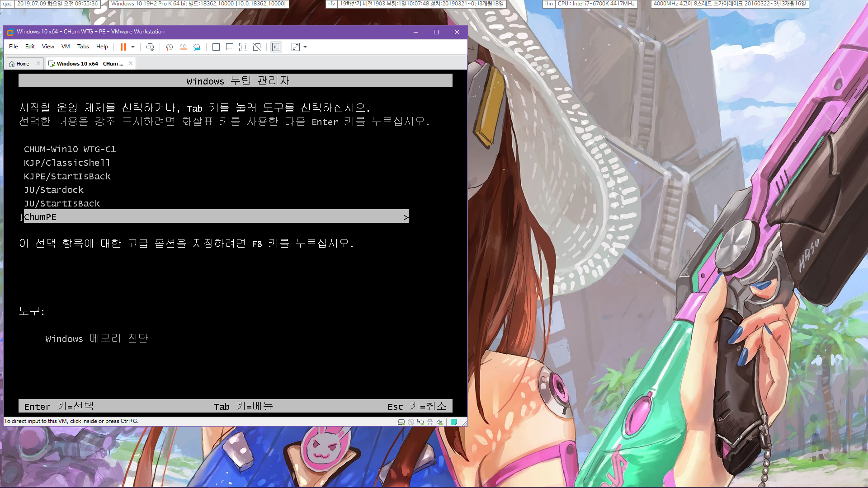Viewport: 868px width, 488px height.
Task: Select JU/StartIsBack boot entry
Action: coord(62,203)
